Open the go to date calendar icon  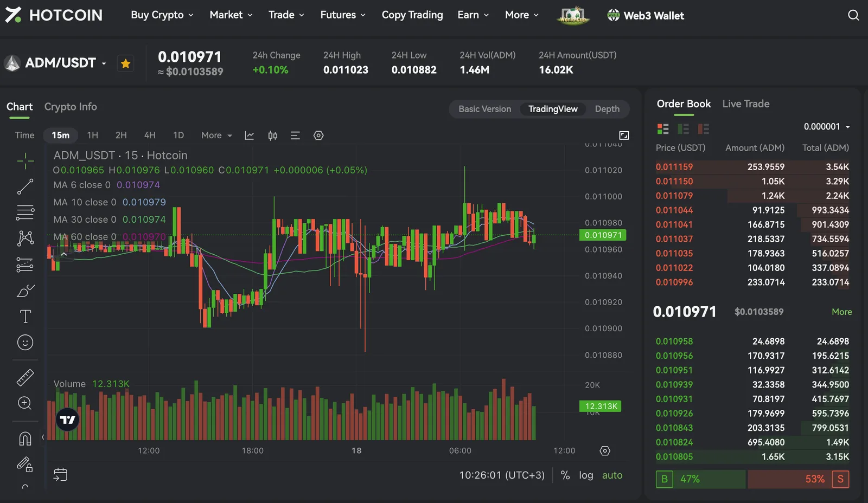coord(60,475)
